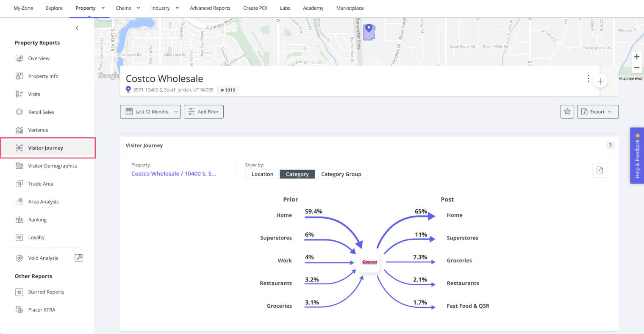The image size is (644, 334).
Task: Star this report
Action: coord(567,111)
